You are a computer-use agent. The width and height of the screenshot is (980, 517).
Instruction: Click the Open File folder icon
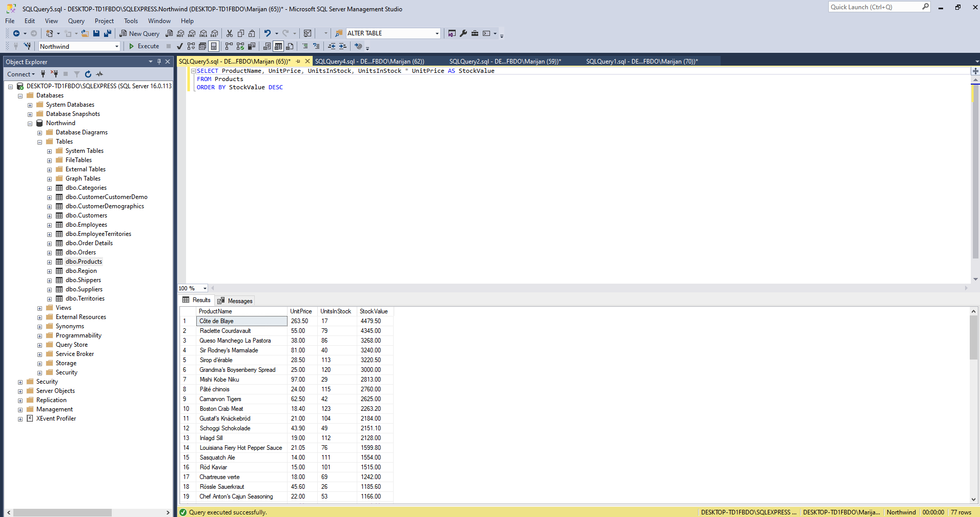click(x=85, y=33)
